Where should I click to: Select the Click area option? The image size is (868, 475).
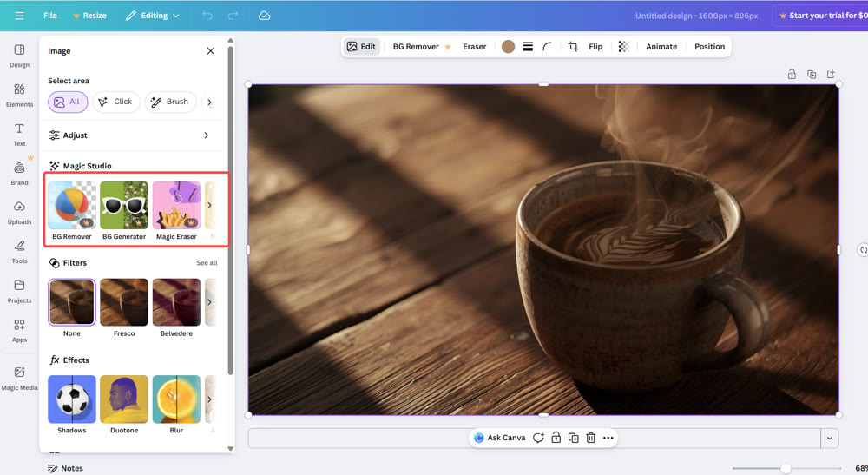point(115,102)
